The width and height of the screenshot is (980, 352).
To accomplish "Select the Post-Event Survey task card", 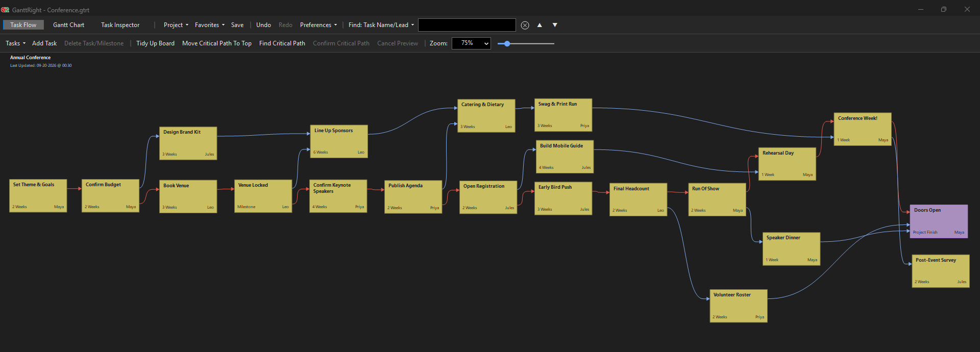I will 941,271.
